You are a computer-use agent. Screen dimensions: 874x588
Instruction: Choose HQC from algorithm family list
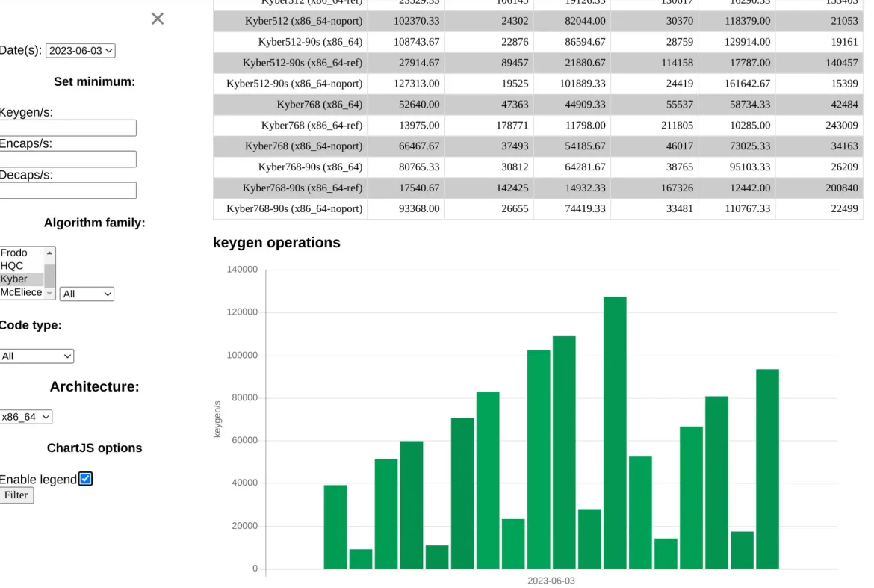coord(21,266)
